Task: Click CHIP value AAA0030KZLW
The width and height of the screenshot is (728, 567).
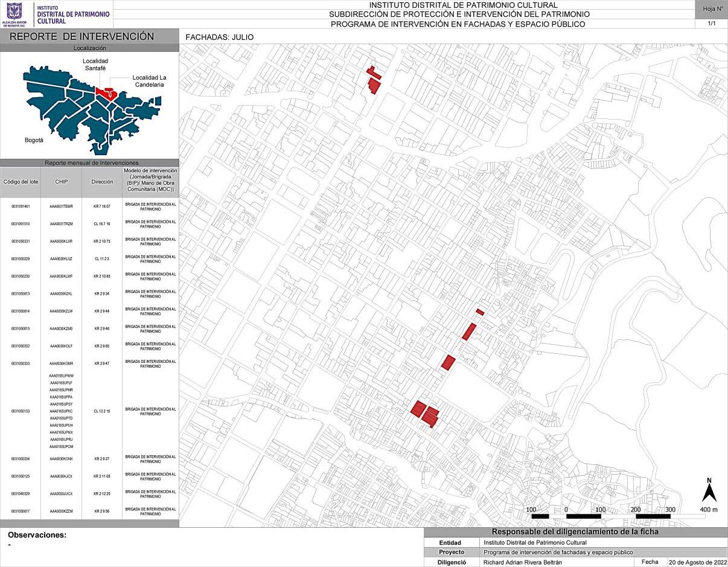Action: pos(61,312)
